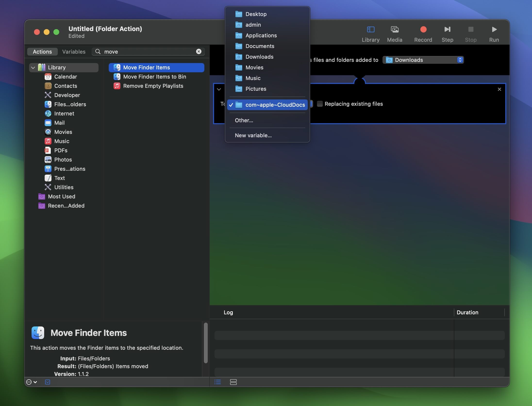Switch to the Variables tab

(x=74, y=52)
